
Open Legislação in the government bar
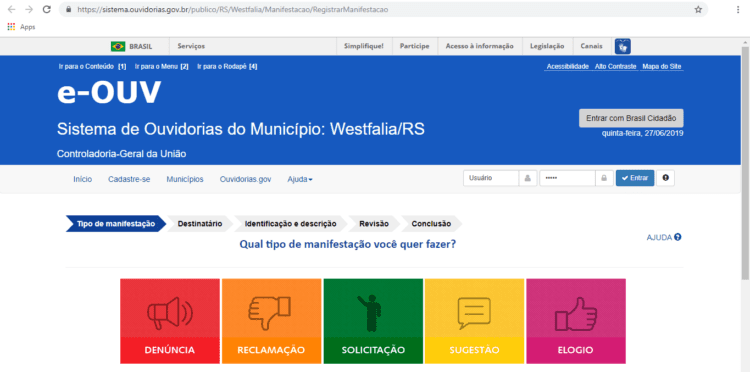tap(547, 46)
